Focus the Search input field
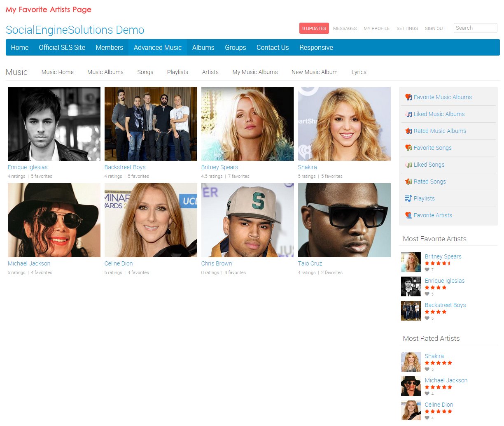Screen dimensions: 504x426 (475, 28)
